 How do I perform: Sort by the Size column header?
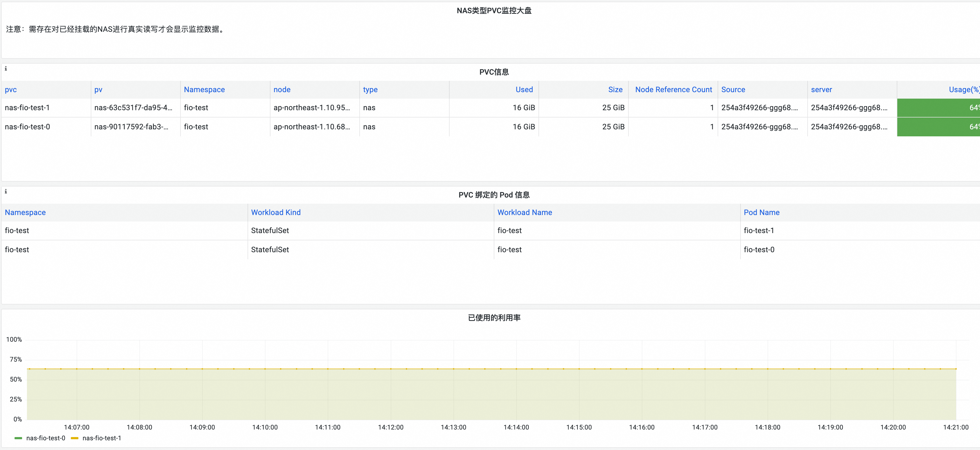click(615, 89)
